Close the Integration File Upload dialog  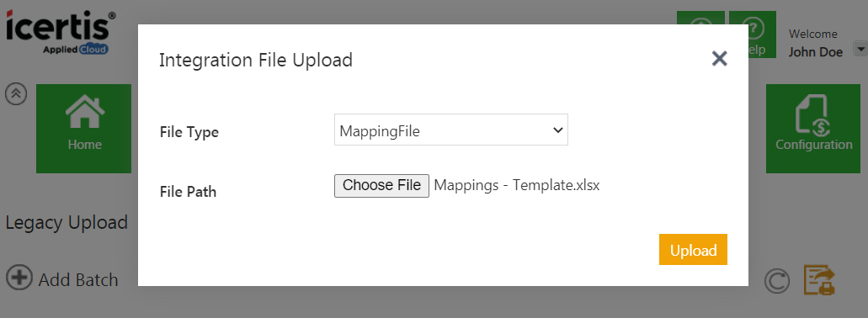pos(719,59)
